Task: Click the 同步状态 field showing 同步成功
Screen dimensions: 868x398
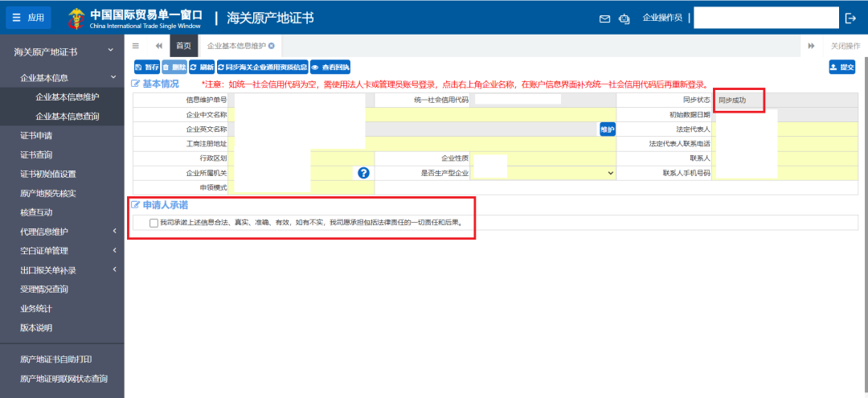Action: 785,101
